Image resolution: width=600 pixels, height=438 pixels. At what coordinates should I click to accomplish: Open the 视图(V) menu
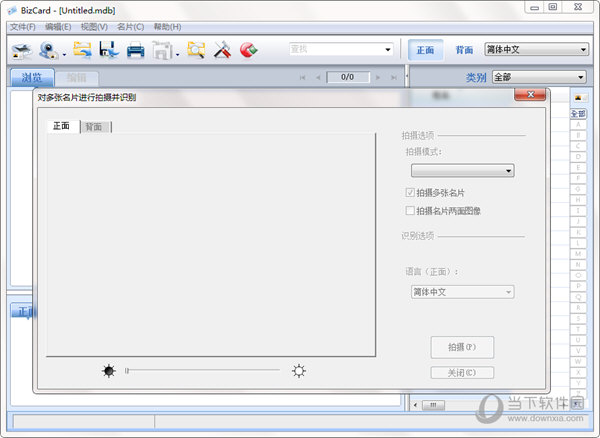(x=94, y=27)
